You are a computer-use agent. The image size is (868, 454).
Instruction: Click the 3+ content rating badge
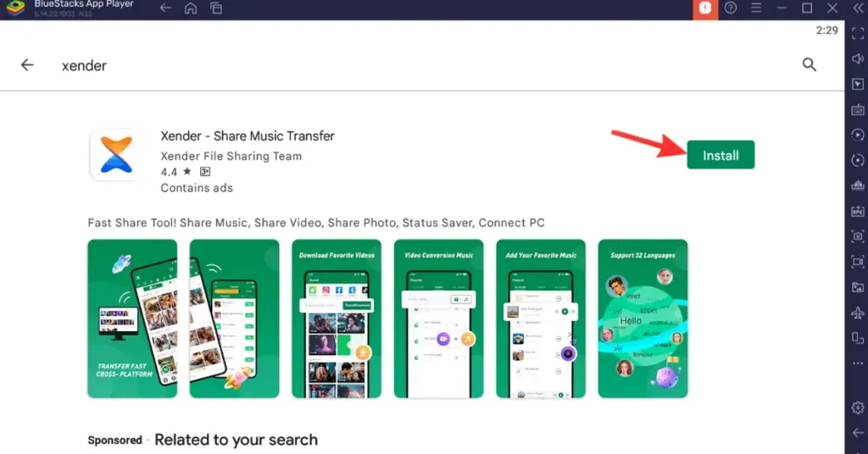click(205, 171)
